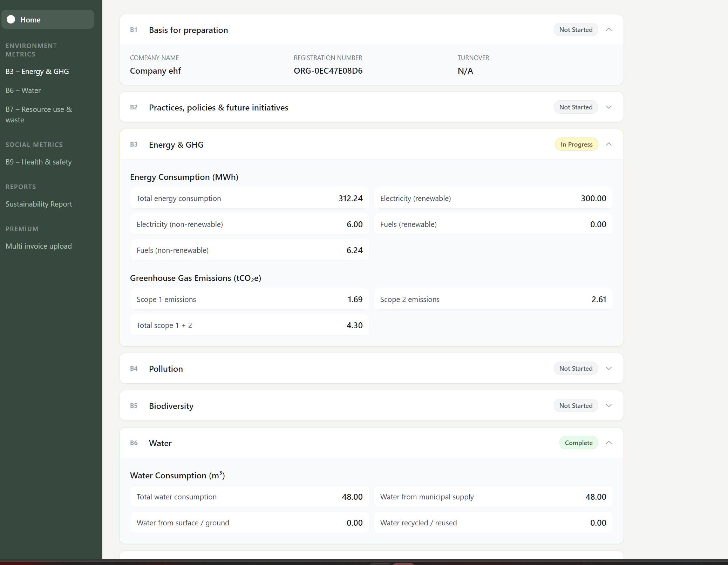This screenshot has width=728, height=565.
Task: Open the Sustainability Report page
Action: tap(39, 203)
